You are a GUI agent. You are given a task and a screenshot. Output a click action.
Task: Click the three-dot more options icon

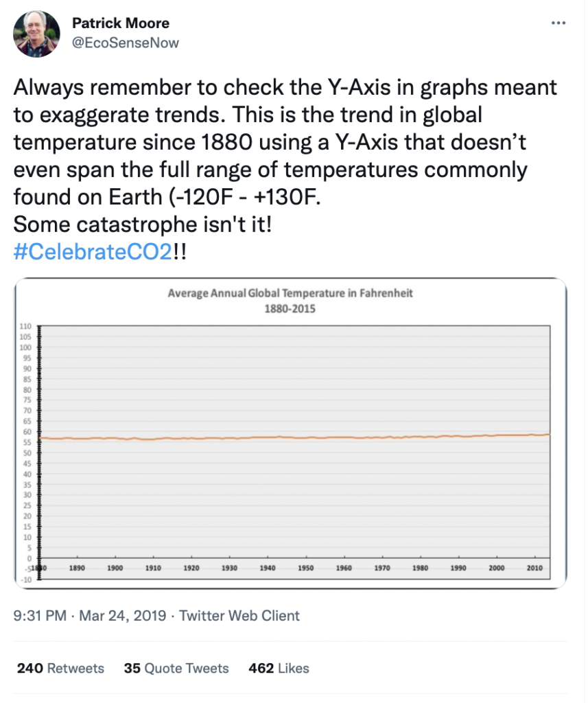tap(559, 23)
